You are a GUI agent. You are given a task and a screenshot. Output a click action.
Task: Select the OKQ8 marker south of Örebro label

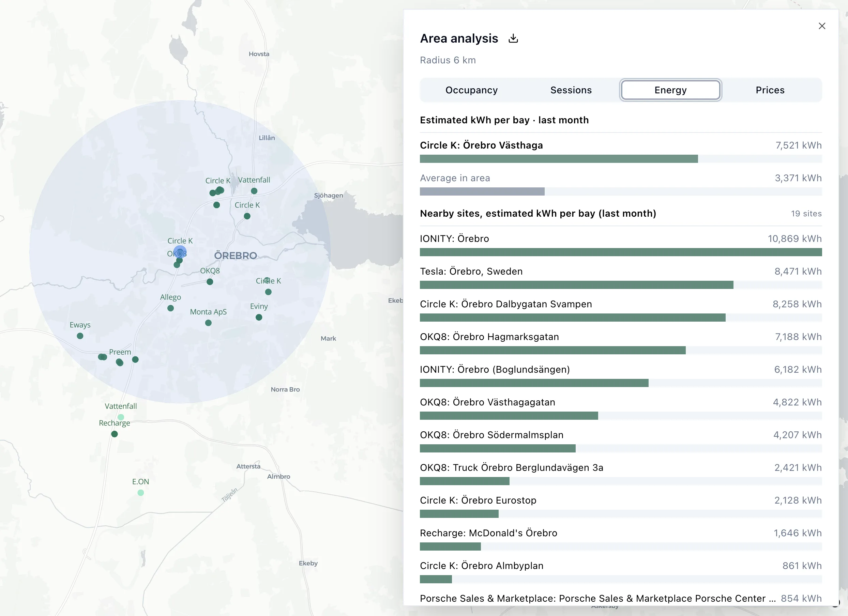tap(210, 282)
